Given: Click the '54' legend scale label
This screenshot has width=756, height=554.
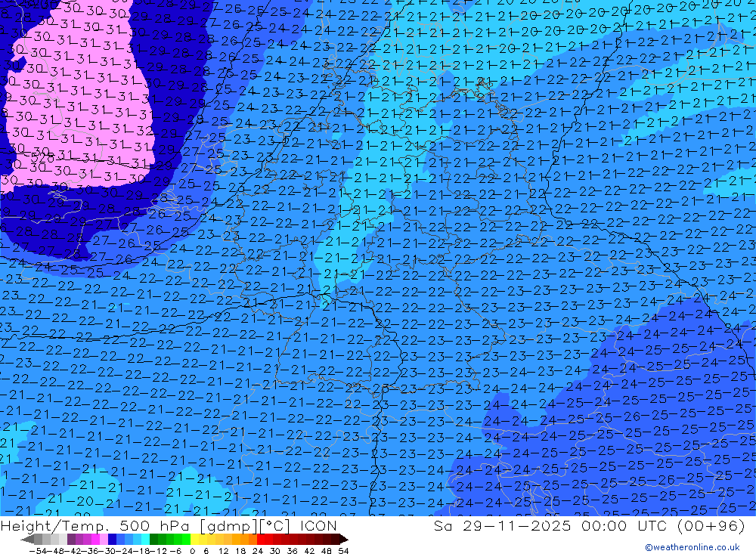Looking at the screenshot, I should point(343,551).
